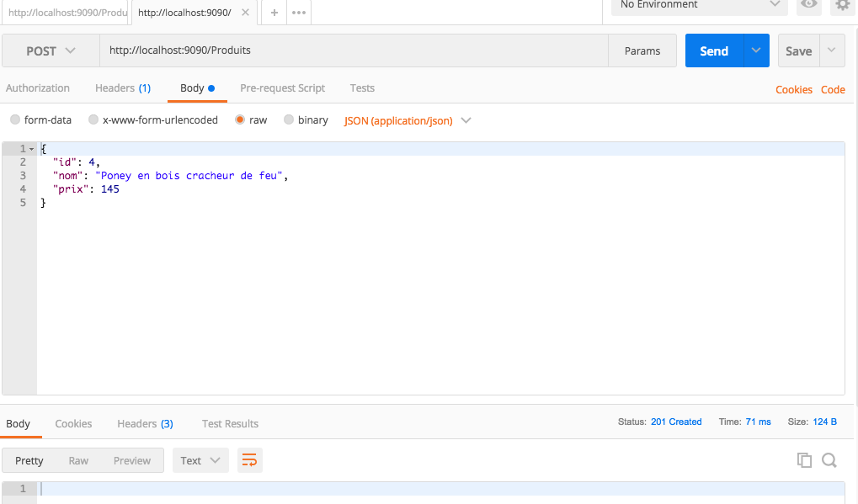The image size is (858, 504).
Task: Open JSON (application/json) content type dropdown
Action: [408, 120]
